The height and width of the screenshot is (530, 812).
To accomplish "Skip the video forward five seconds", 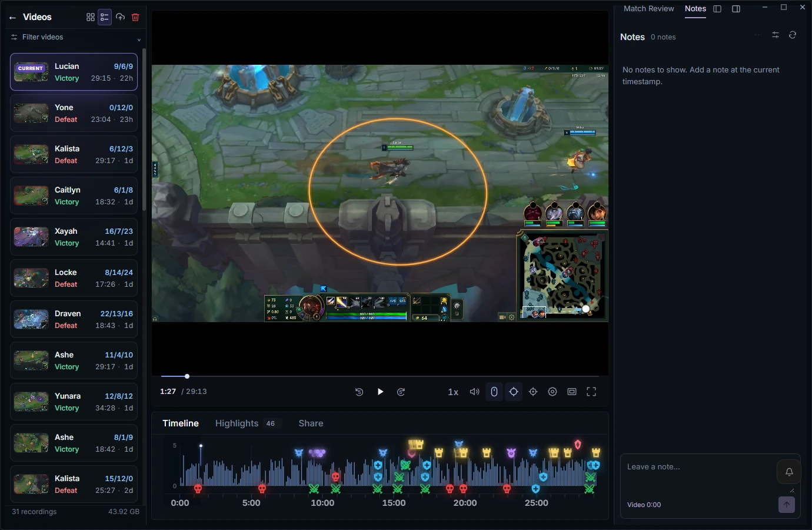I will point(401,392).
